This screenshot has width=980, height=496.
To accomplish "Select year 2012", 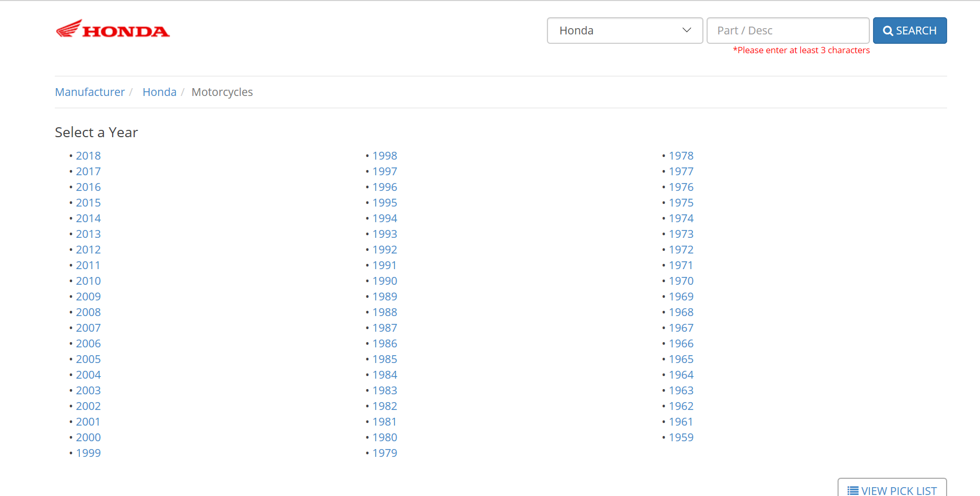I will [x=88, y=250].
